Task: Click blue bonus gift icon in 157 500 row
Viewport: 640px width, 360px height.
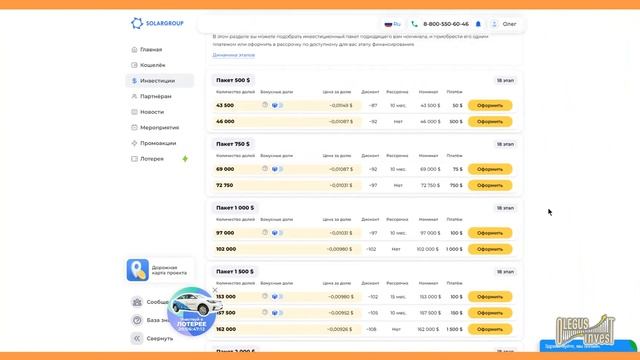Action: click(x=275, y=313)
